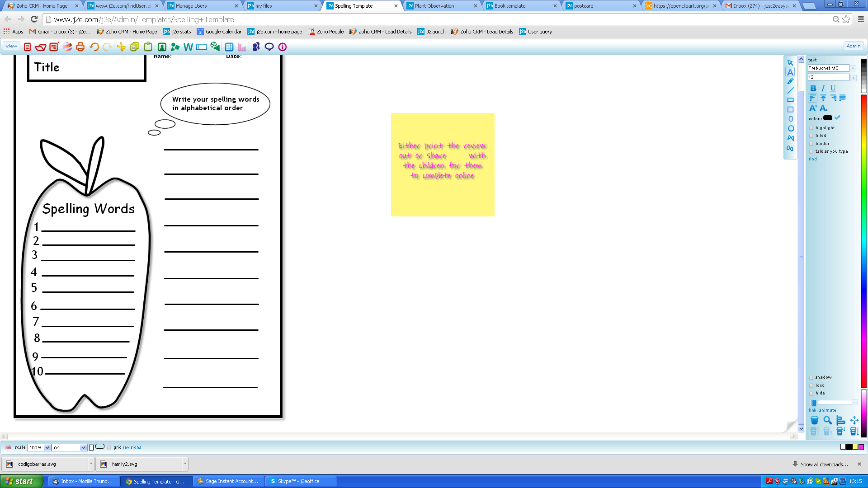
Task: Enable the highlight checkbox
Action: tap(811, 128)
